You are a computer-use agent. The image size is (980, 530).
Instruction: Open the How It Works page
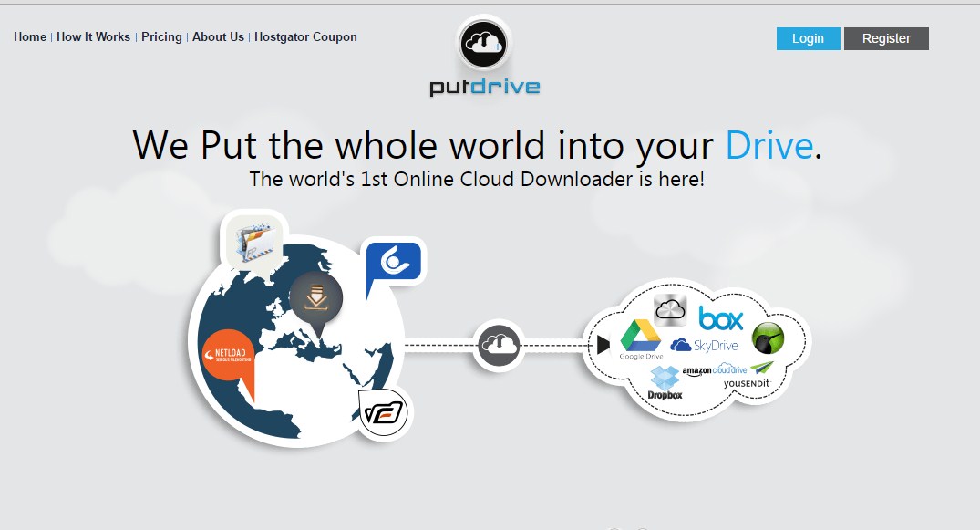point(93,36)
